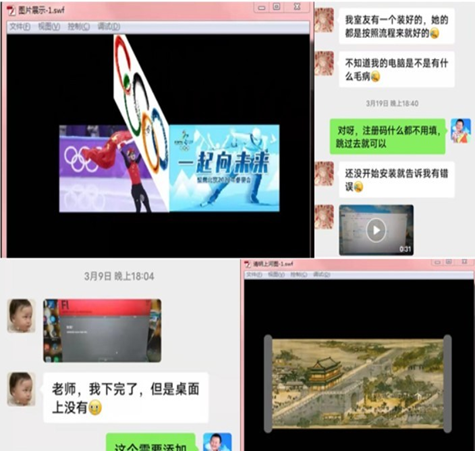
Task: Click baby avatar beside the image message
Action: pos(21,316)
